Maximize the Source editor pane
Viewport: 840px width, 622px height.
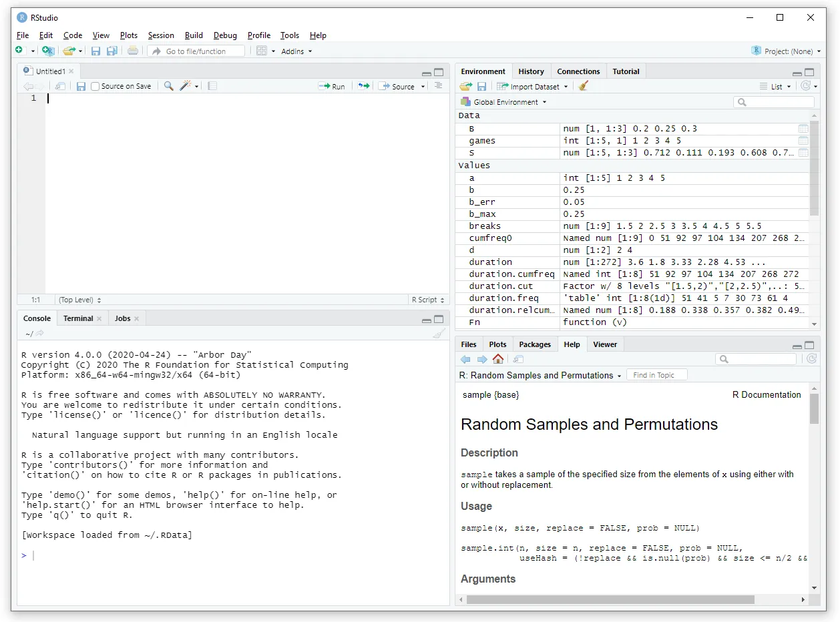click(x=439, y=72)
